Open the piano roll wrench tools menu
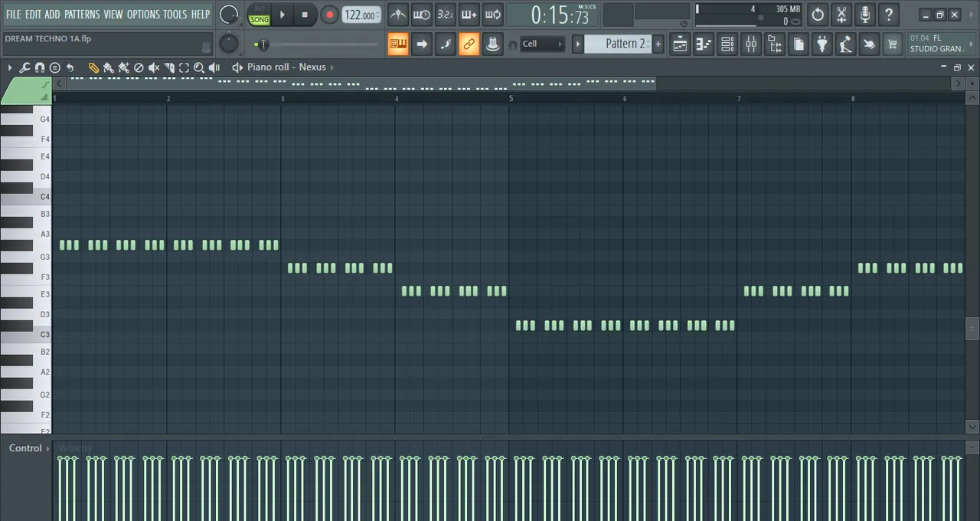This screenshot has height=521, width=980. point(24,67)
